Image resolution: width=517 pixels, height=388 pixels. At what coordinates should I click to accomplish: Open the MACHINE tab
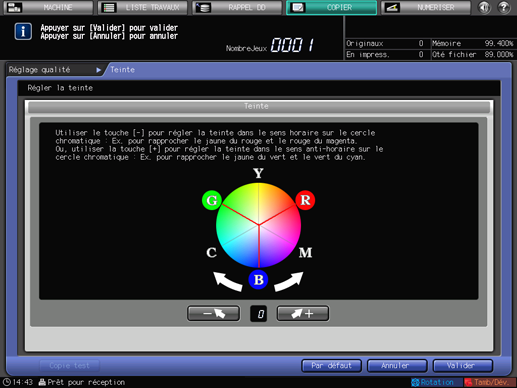[49, 7]
